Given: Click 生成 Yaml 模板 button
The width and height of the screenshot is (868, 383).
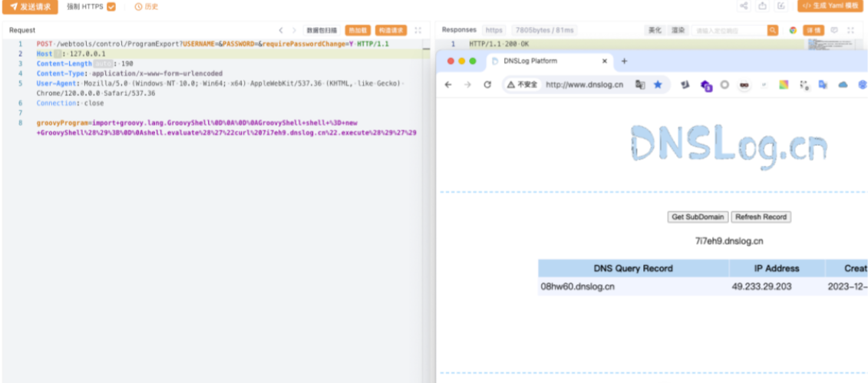Looking at the screenshot, I should pos(830,6).
